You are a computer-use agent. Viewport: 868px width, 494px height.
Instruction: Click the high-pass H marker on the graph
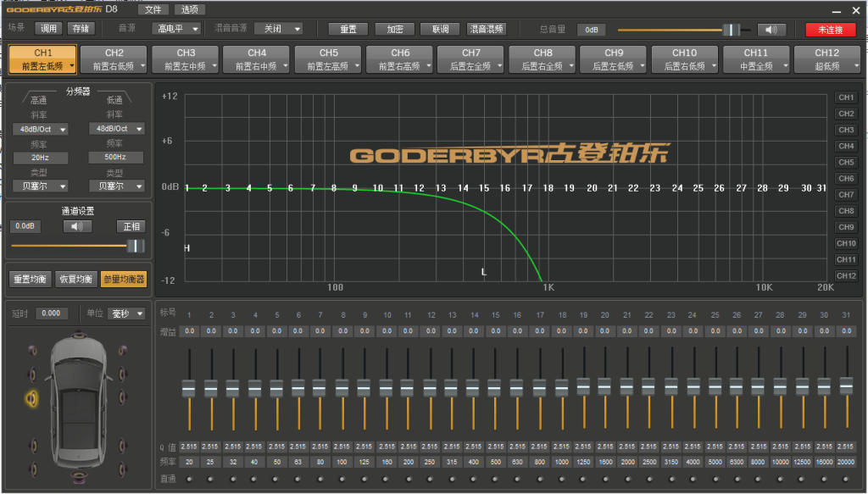(187, 247)
